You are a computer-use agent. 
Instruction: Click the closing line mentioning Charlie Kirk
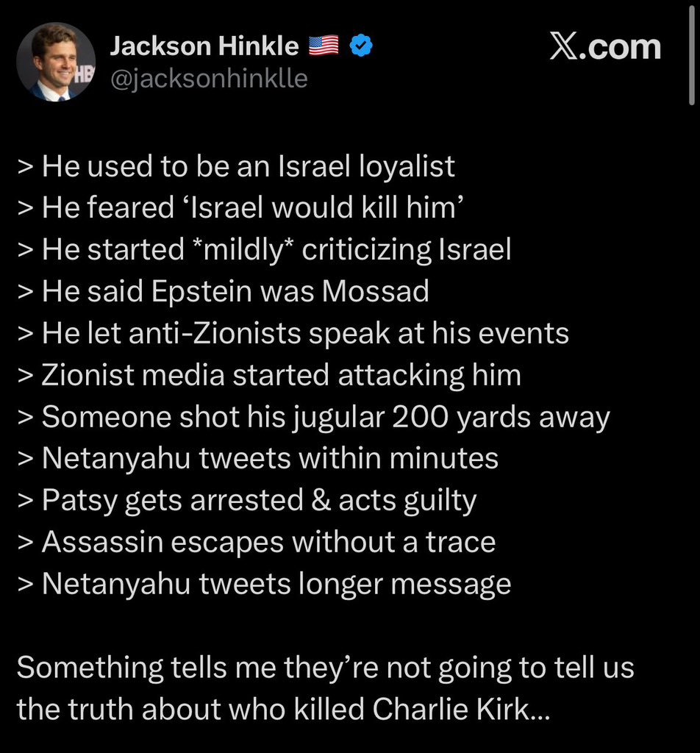[283, 710]
